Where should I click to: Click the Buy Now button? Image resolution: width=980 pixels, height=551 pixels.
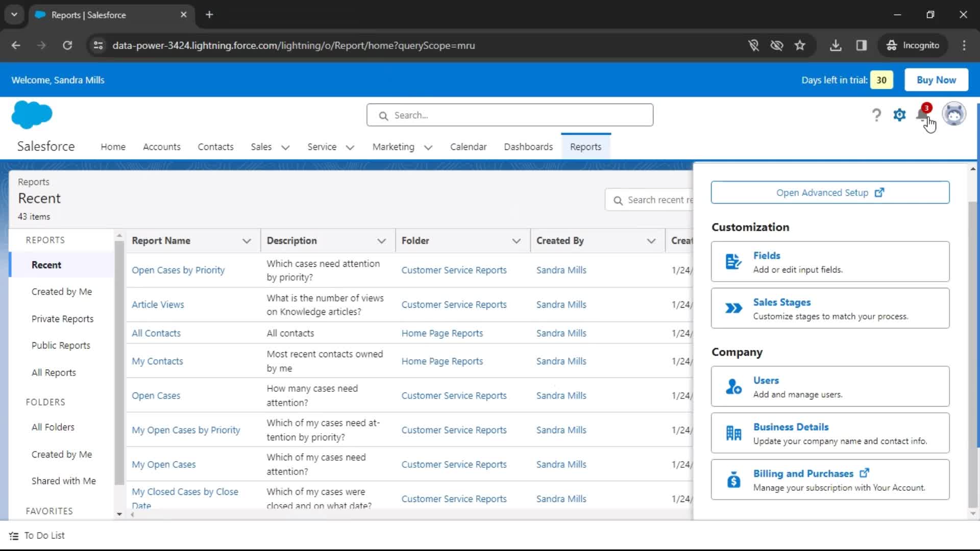click(936, 80)
